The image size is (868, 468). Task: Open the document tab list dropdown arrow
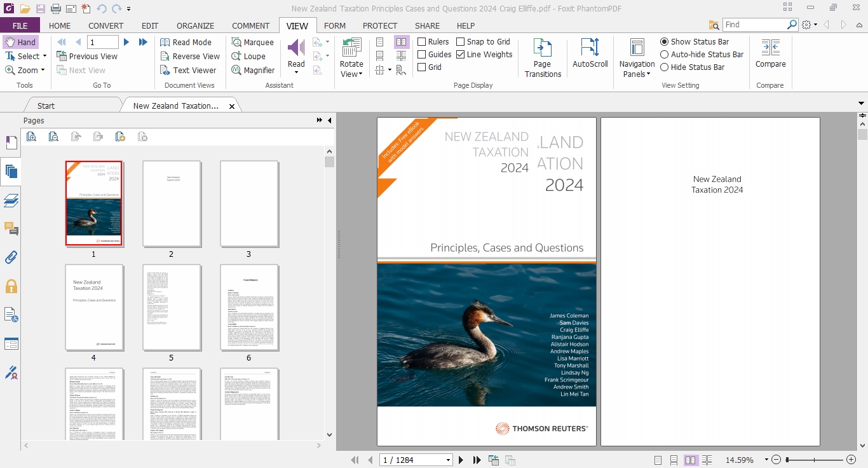click(862, 104)
